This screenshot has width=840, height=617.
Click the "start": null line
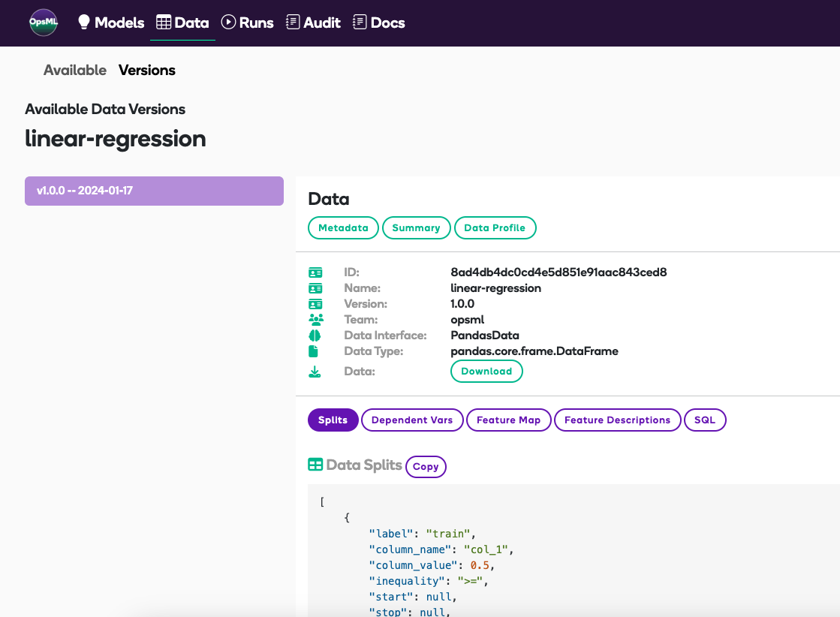413,597
